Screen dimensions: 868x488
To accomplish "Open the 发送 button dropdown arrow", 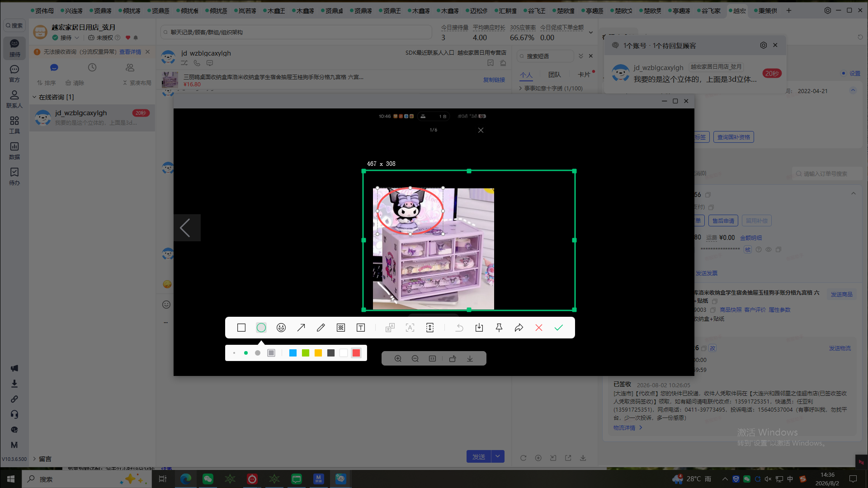I will point(498,456).
